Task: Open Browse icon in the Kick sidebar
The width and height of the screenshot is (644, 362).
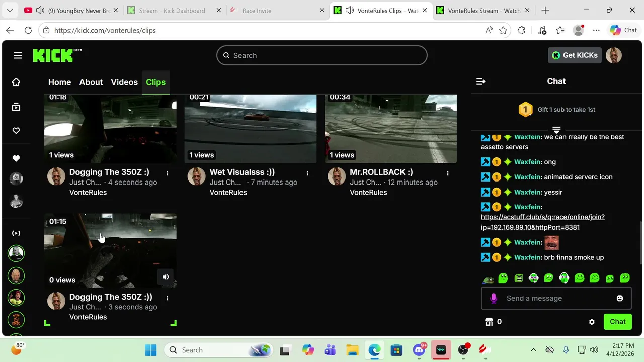Action: click(16, 107)
